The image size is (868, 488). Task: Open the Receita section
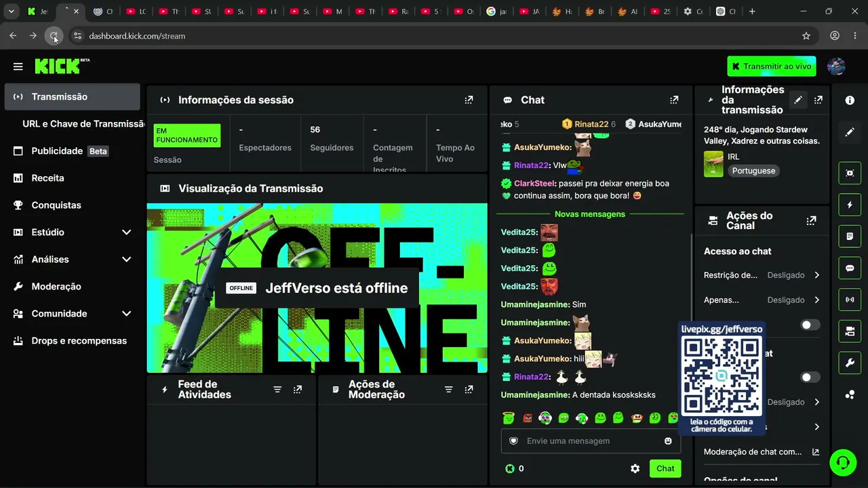[73, 178]
